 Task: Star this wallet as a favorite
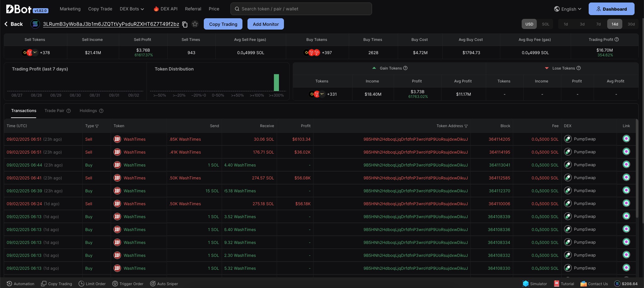(195, 24)
